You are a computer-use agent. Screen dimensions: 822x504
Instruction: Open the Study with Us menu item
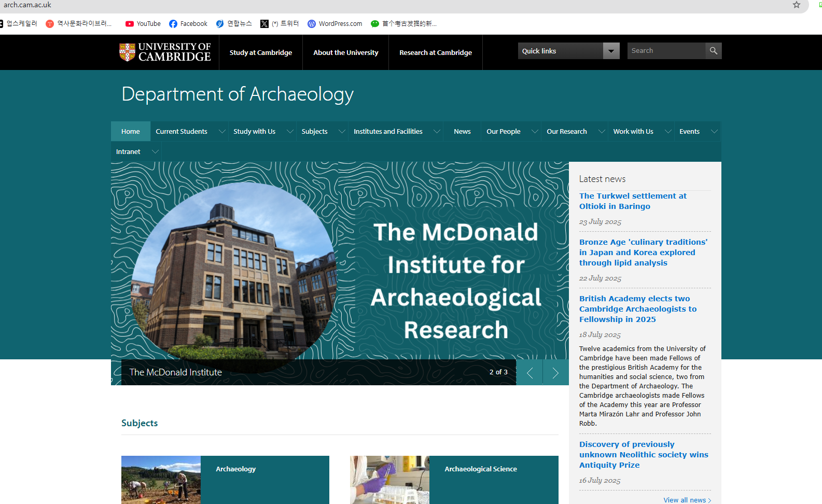[254, 132]
